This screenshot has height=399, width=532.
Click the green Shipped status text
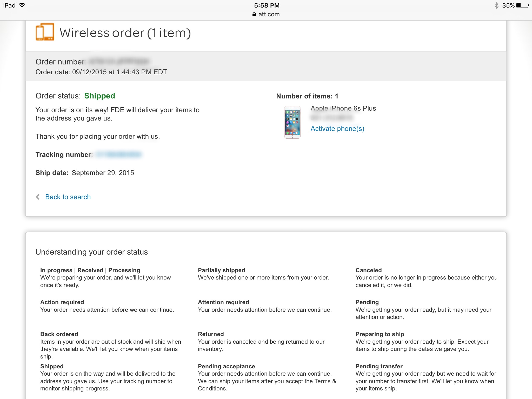[x=99, y=96]
